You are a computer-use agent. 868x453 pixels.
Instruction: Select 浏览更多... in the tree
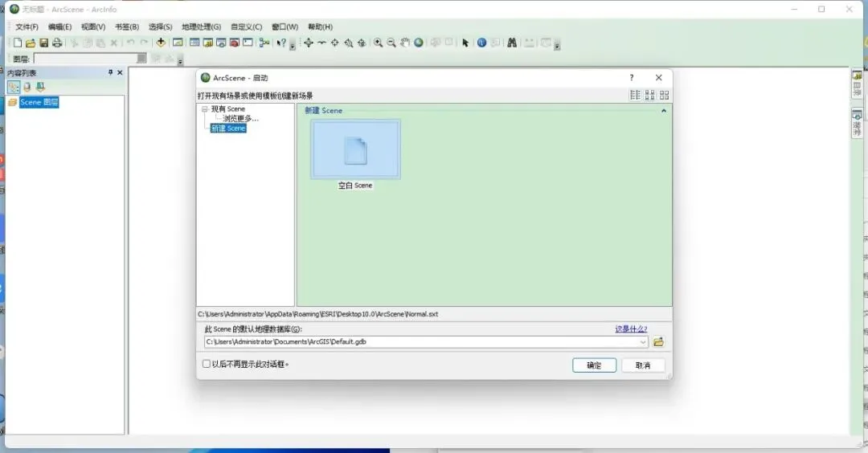240,118
